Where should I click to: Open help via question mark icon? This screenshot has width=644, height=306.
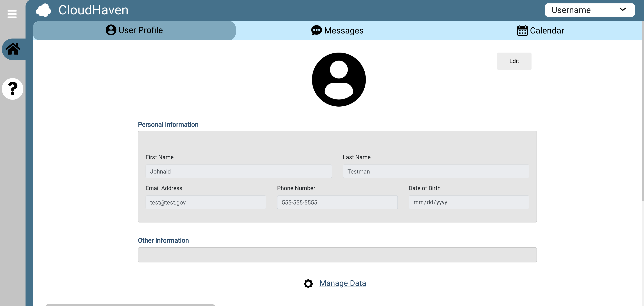(x=13, y=89)
